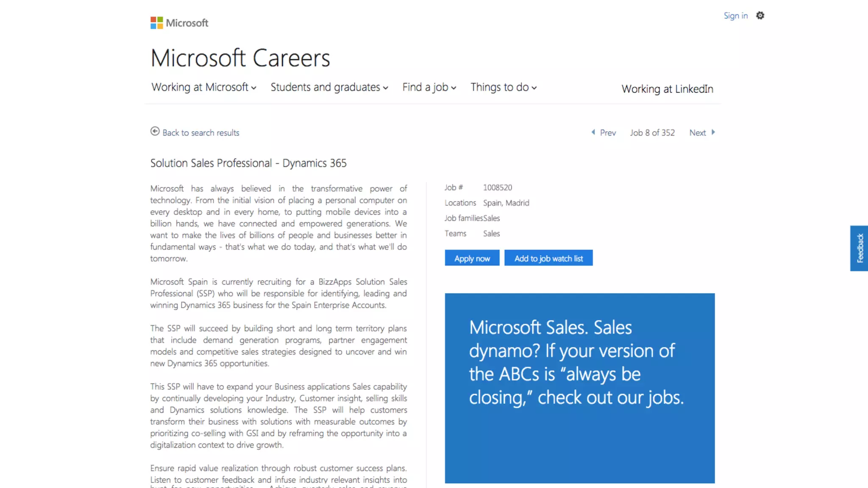
Task: Click the Microsoft Sales blue promo banner
Action: [579, 388]
